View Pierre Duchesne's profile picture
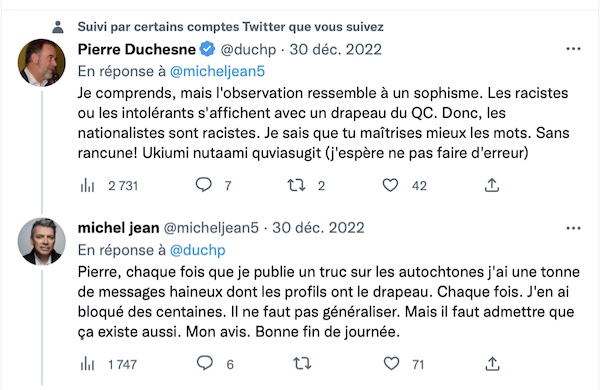The width and height of the screenshot is (600, 390). click(x=42, y=63)
